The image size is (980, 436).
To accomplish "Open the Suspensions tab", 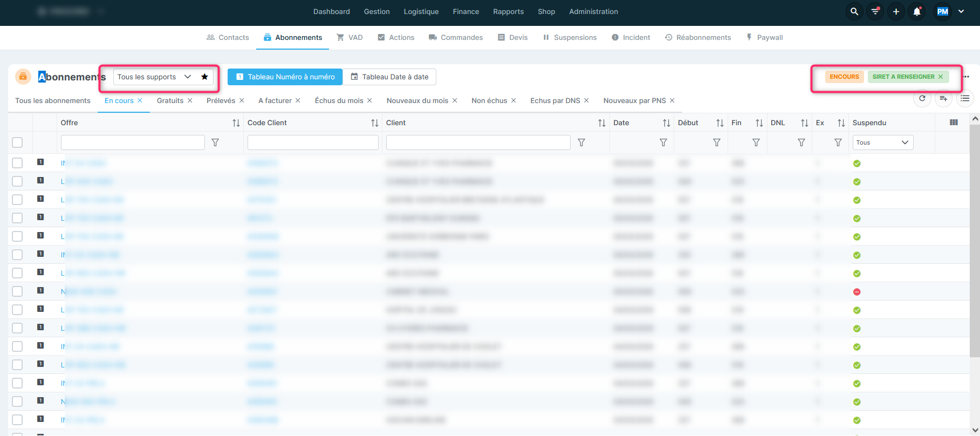I will pos(570,37).
